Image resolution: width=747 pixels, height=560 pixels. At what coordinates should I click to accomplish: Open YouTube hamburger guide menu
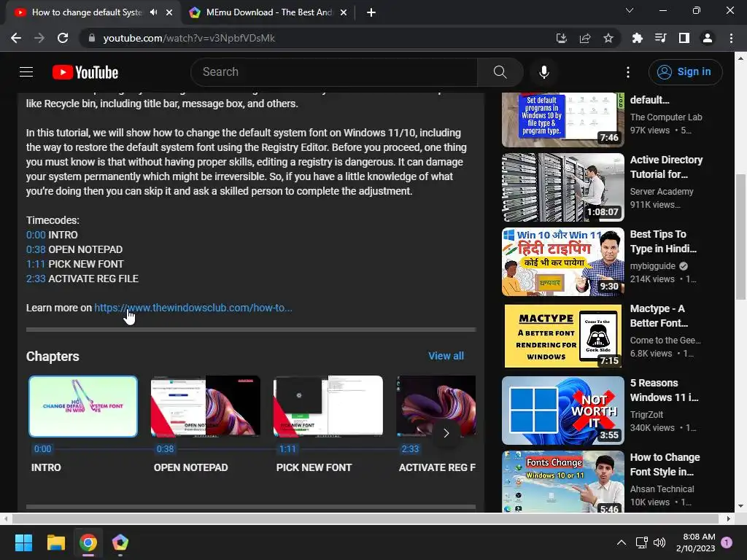click(26, 72)
